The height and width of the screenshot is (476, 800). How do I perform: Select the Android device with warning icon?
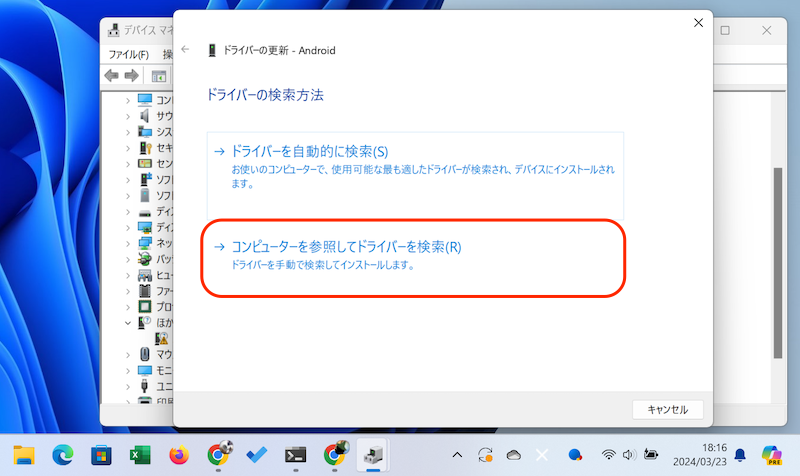point(159,339)
